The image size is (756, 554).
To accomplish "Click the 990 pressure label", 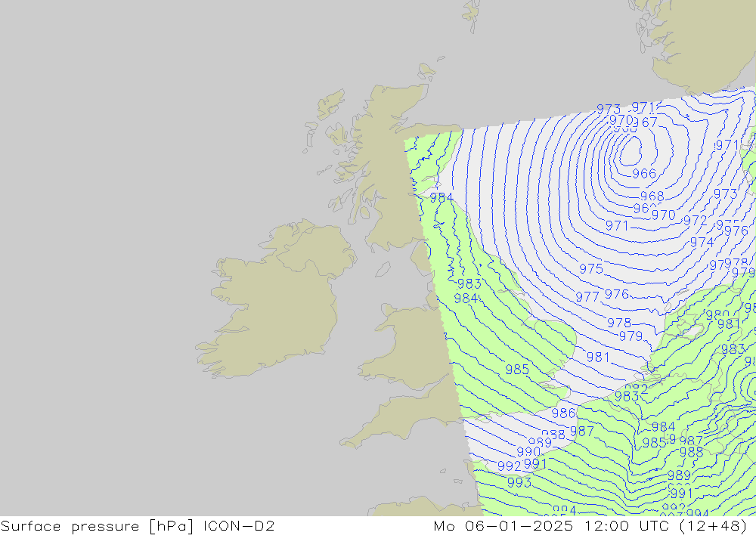I will click(528, 452).
